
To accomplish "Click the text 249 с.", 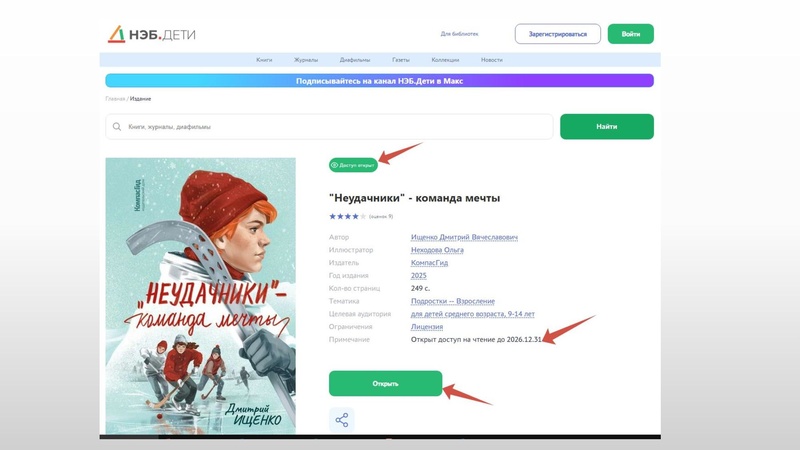I will (420, 288).
